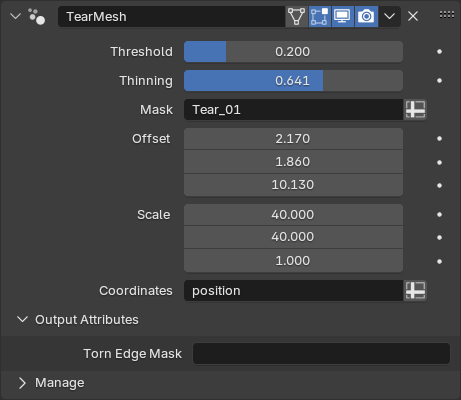Click the Threshold slider at 0.200
The width and height of the screenshot is (461, 400).
click(293, 52)
